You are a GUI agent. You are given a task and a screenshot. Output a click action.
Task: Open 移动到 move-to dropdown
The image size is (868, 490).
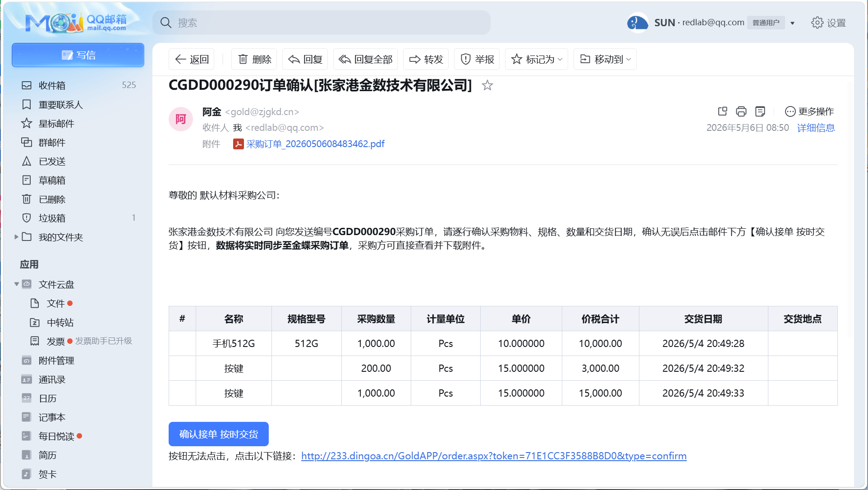(605, 59)
